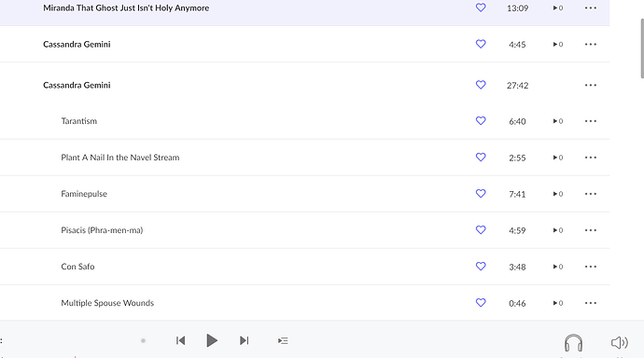The width and height of the screenshot is (644, 358).
Task: Select the Pisacis (Phra-men-ma) title
Action: click(102, 230)
